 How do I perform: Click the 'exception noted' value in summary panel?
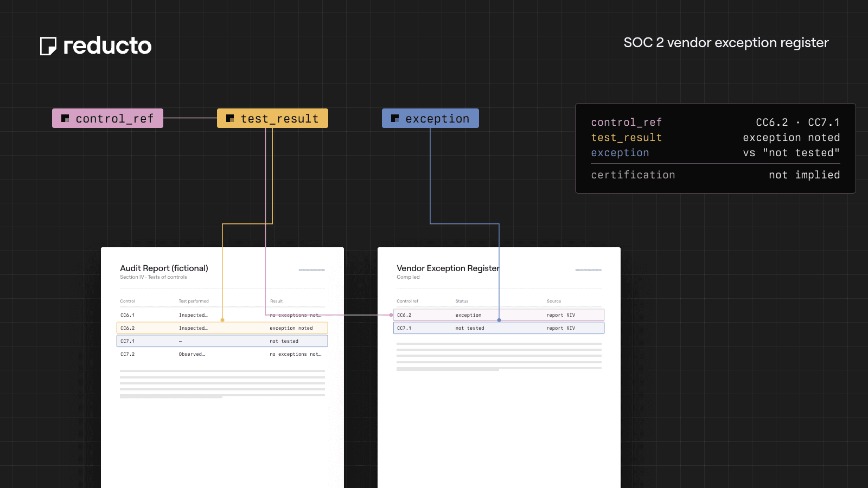click(x=792, y=138)
